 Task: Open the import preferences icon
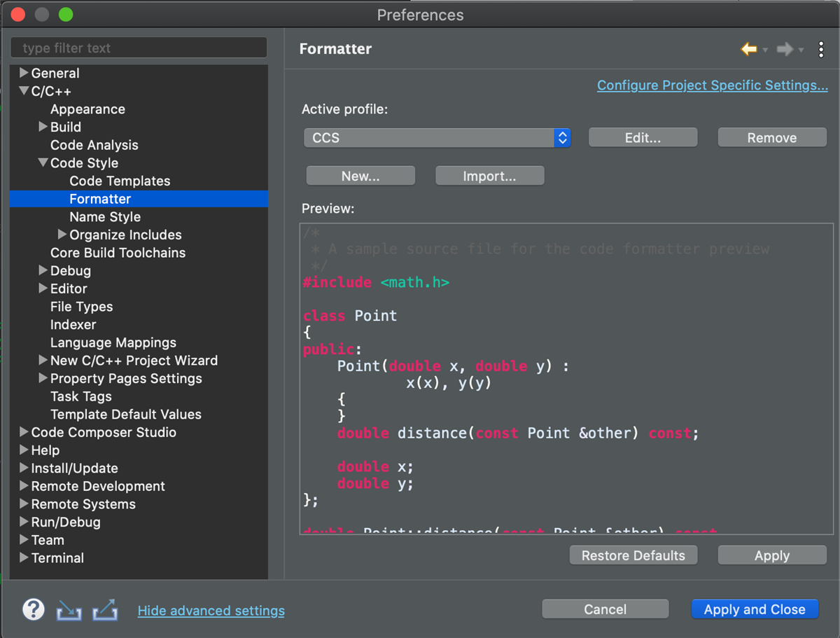68,611
